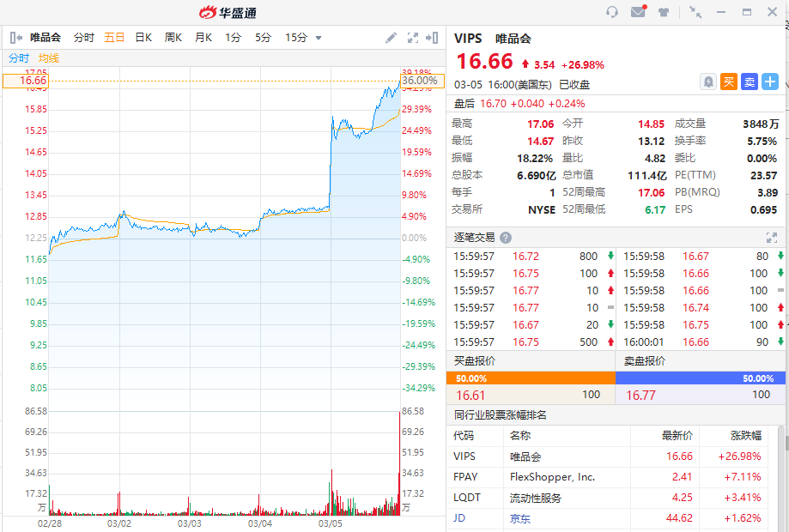Screen dimensions: 789x532
Task: Click the blue 50.00% ask bar
Action: tap(701, 378)
